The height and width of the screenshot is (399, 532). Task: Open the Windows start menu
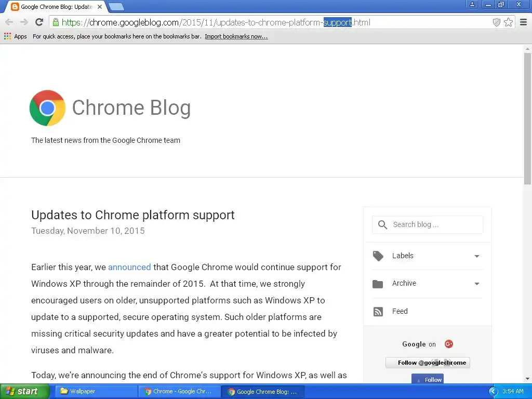(x=24, y=392)
